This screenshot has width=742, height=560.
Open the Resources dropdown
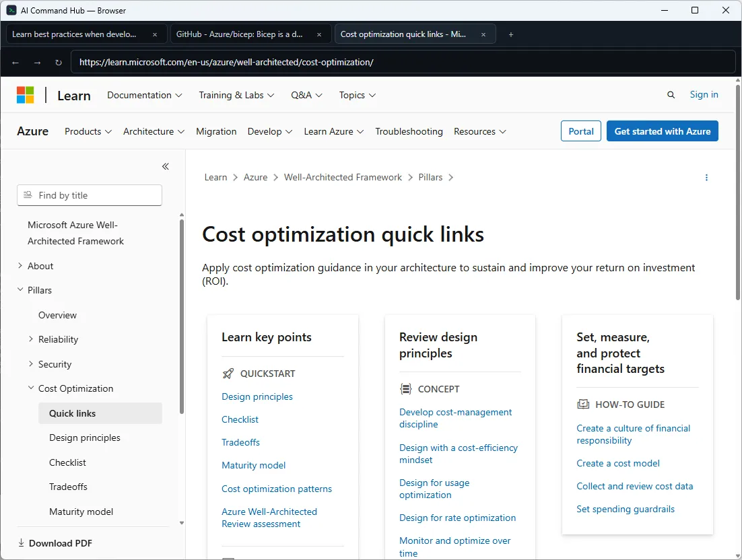(480, 131)
